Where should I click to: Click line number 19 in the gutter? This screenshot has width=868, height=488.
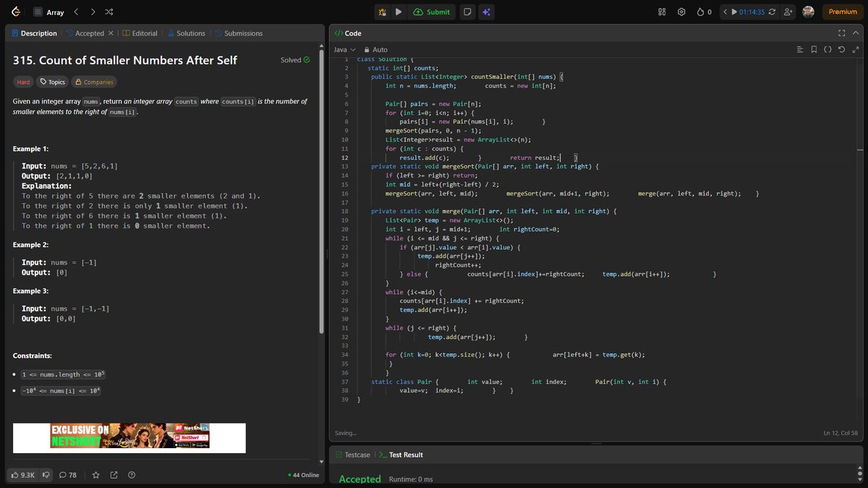[x=345, y=220]
